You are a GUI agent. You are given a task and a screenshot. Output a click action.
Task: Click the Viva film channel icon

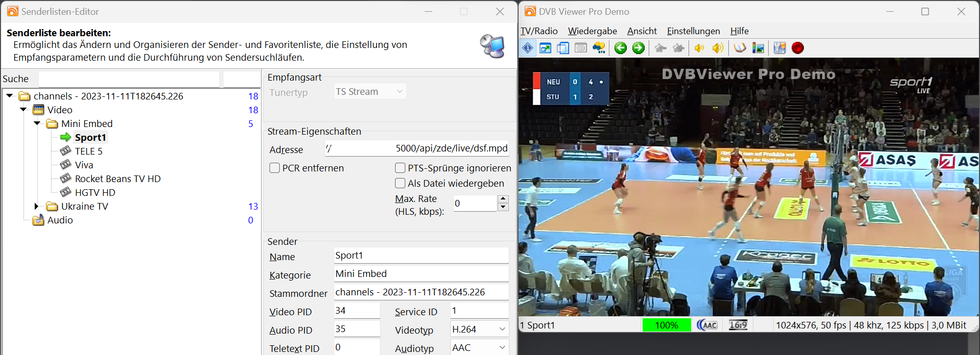click(x=66, y=165)
